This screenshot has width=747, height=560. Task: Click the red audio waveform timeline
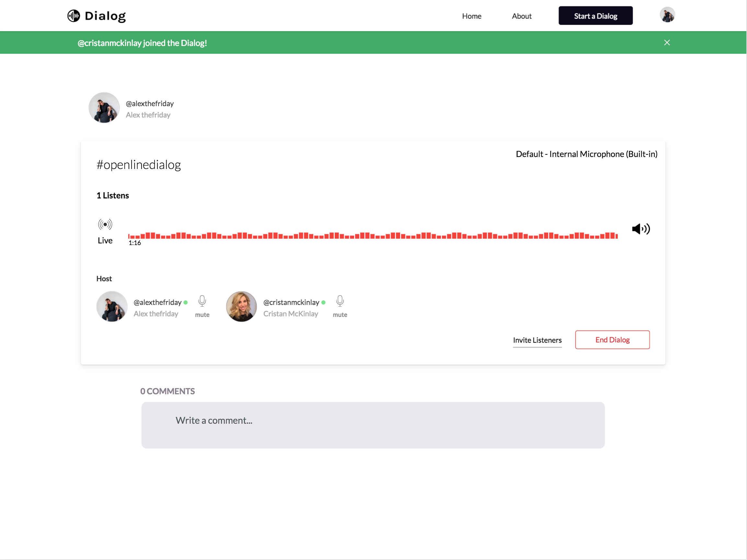pyautogui.click(x=373, y=236)
